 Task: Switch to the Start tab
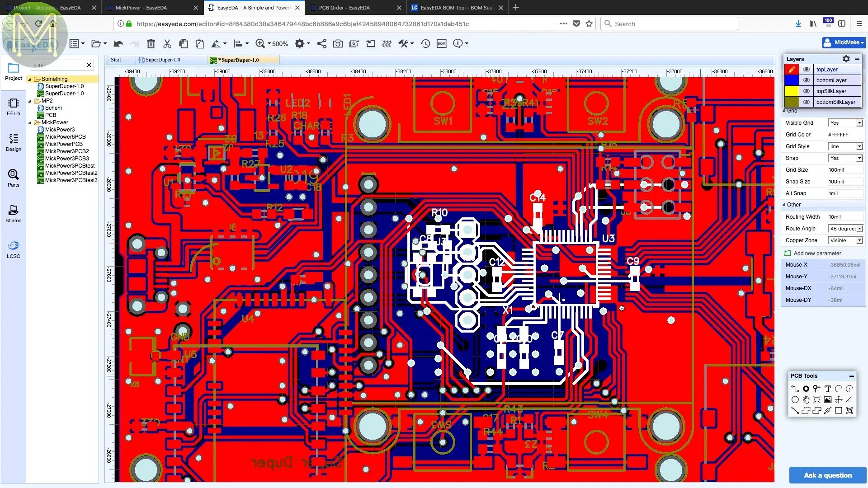pyautogui.click(x=116, y=60)
